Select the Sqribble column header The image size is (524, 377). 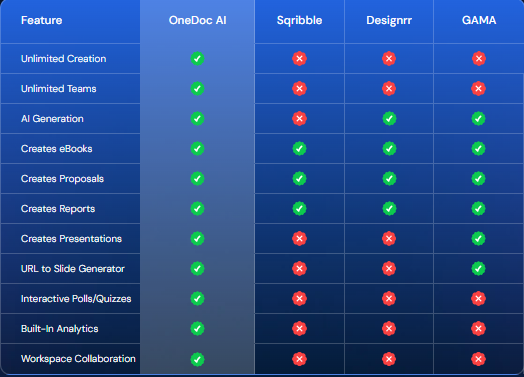point(299,20)
